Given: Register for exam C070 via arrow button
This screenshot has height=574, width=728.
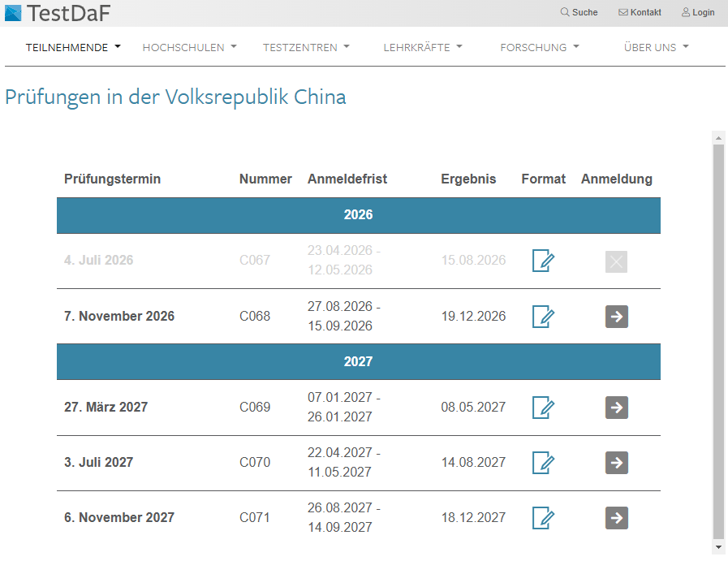Looking at the screenshot, I should click(x=617, y=463).
